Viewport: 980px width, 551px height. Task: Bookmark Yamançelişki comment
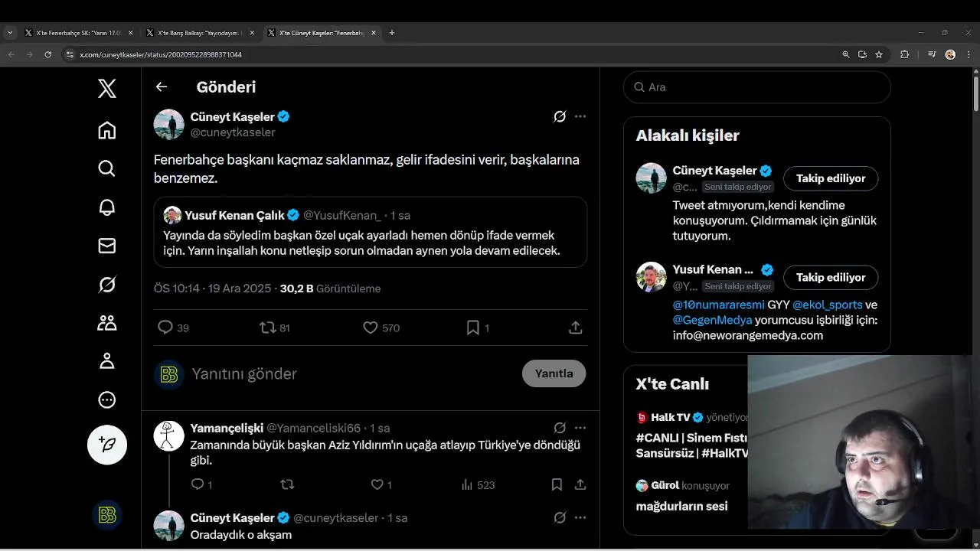tap(557, 484)
